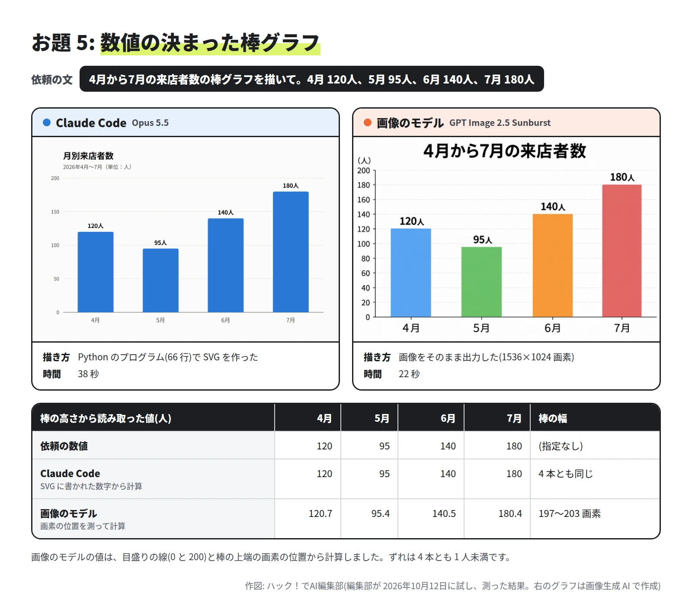Click the credit line starting 作図: ハック！でAI編集部

[452, 586]
